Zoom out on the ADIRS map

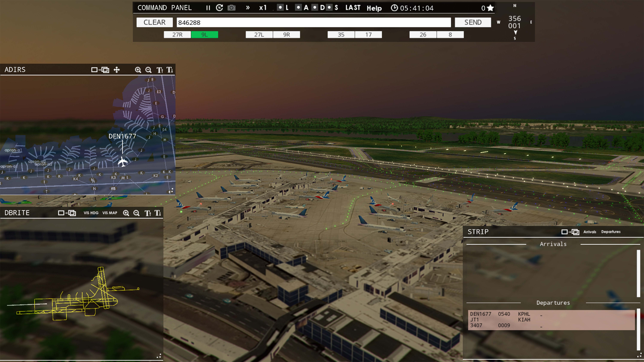pos(149,70)
